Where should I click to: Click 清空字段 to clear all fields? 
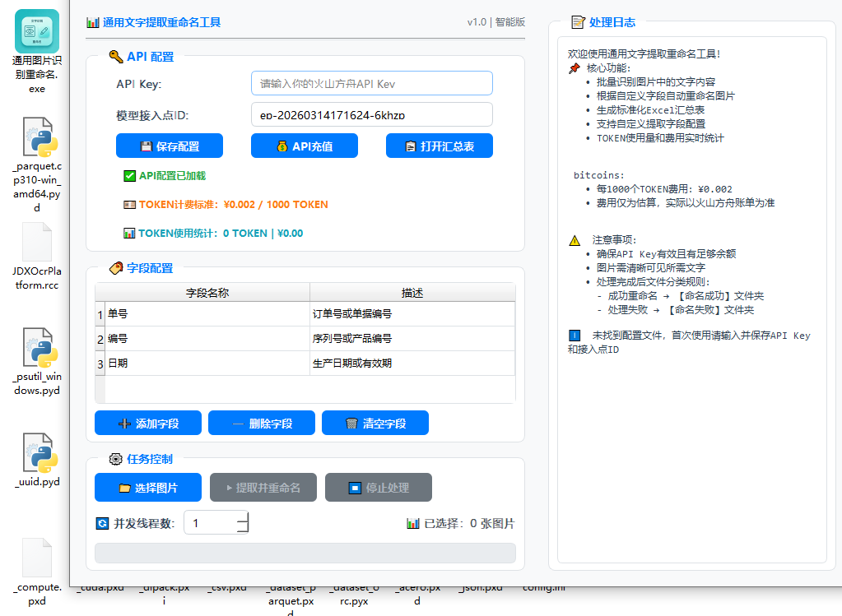coord(375,423)
